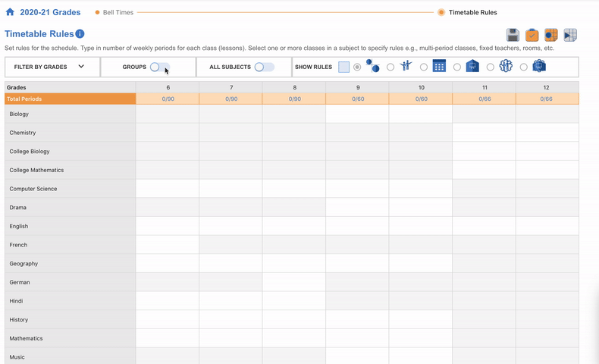The height and width of the screenshot is (364, 599).
Task: Click the College Mathematics cell for grade 12
Action: pos(547,170)
